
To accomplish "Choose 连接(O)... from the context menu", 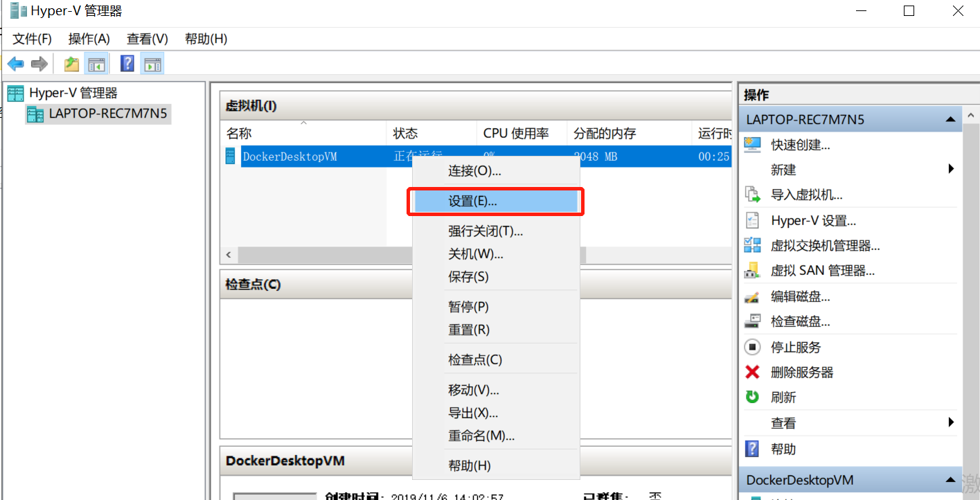I will (x=496, y=170).
